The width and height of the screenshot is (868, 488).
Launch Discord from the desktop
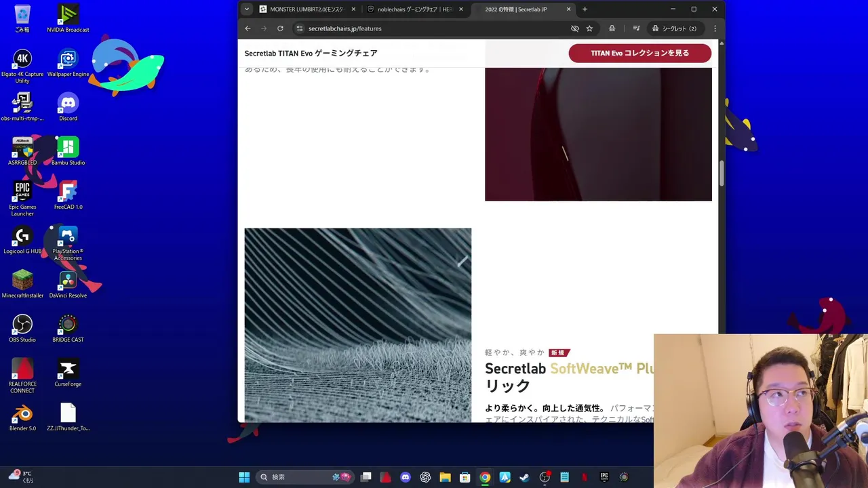pyautogui.click(x=68, y=107)
